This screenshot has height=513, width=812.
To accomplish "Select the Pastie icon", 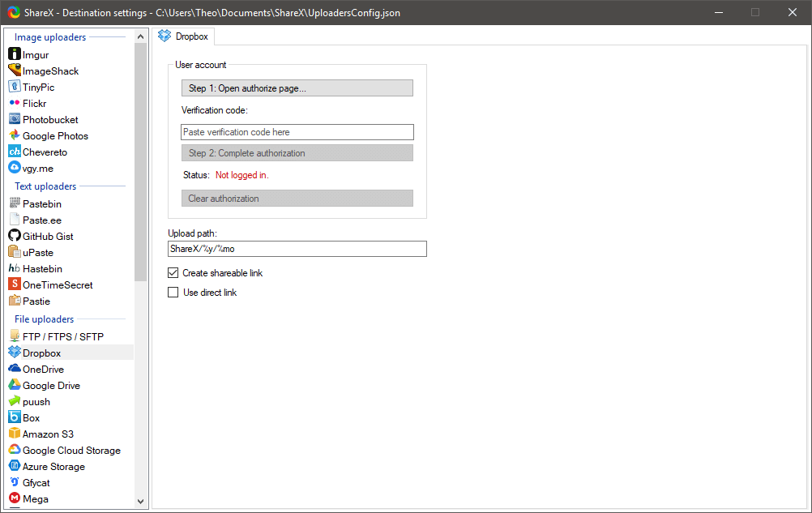I will point(15,301).
